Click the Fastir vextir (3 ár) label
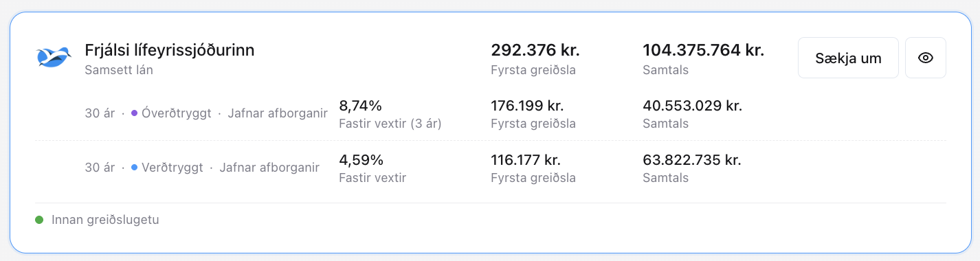980x261 pixels. click(390, 124)
